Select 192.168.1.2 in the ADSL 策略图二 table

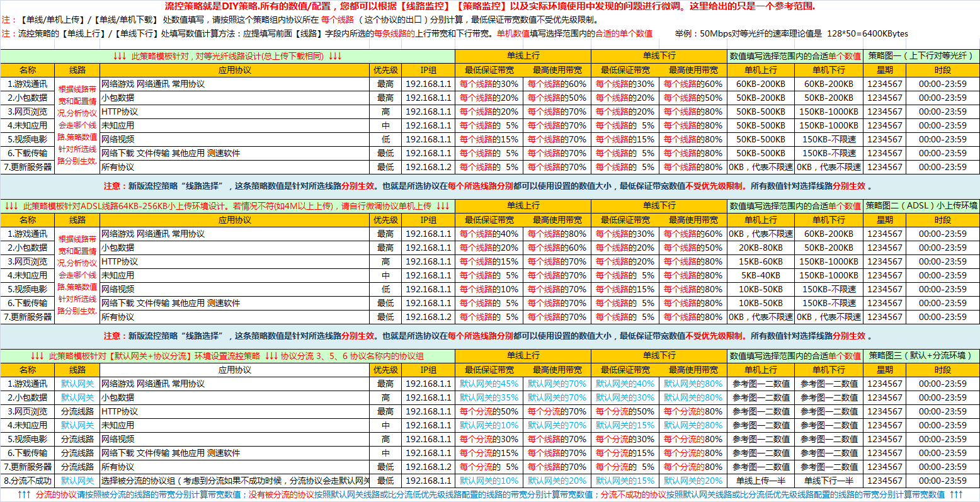(428, 317)
